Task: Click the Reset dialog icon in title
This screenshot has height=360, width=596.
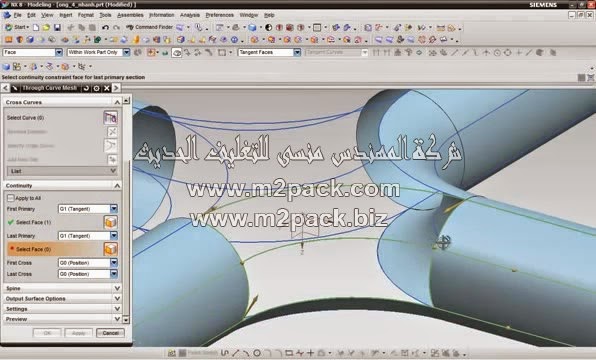Action: point(86,88)
